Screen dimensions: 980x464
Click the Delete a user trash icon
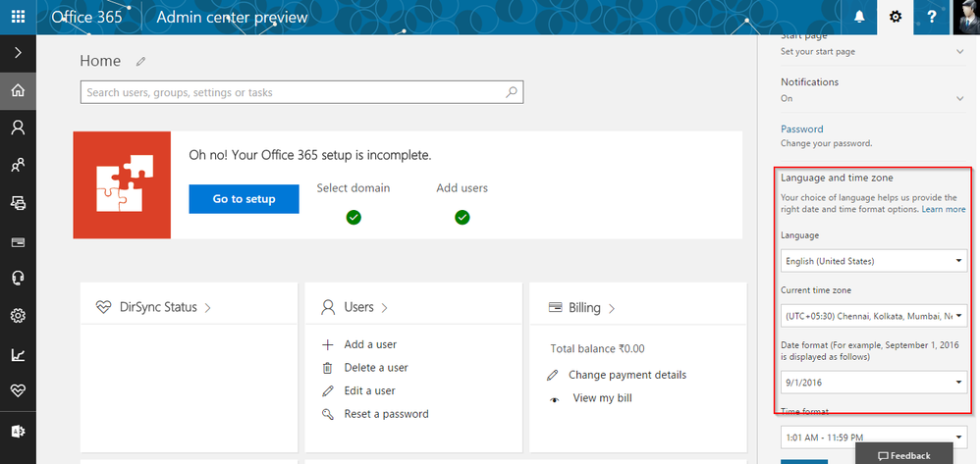point(328,368)
